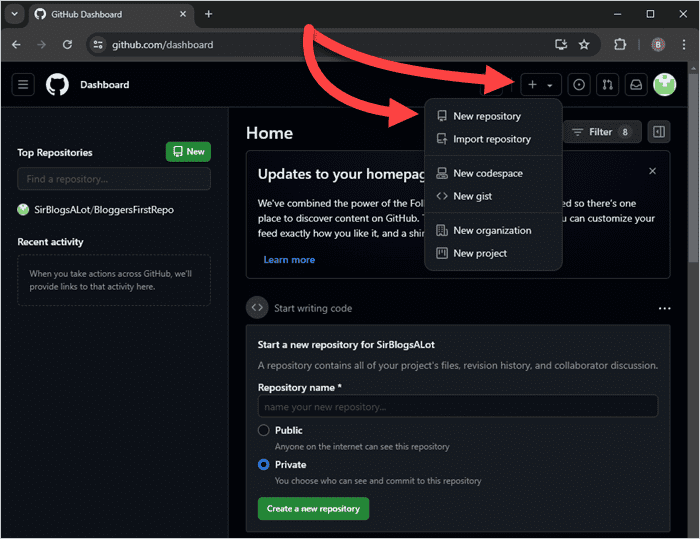Open the Pull requests icon in header

pos(607,84)
